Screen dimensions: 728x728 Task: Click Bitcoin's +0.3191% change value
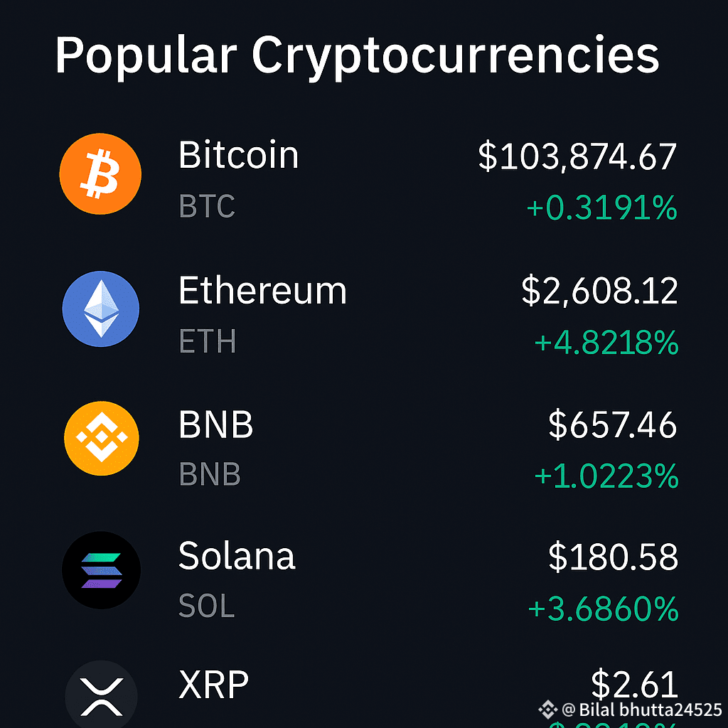coord(601,209)
